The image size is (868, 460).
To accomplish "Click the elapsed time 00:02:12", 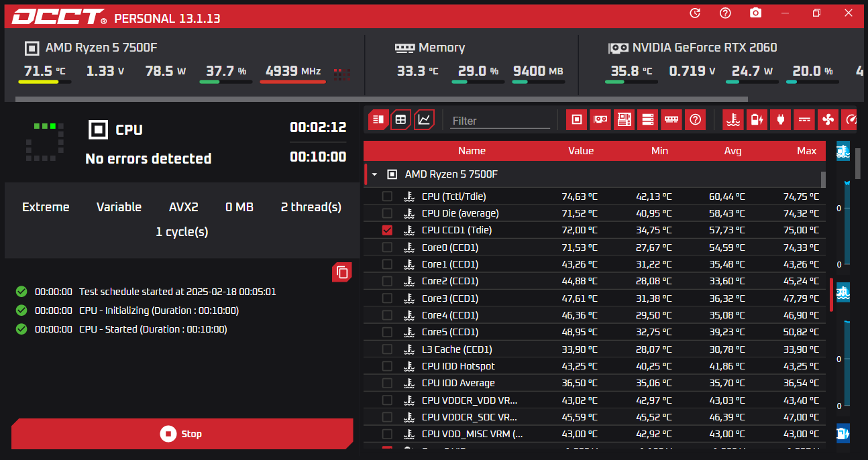I will click(318, 127).
